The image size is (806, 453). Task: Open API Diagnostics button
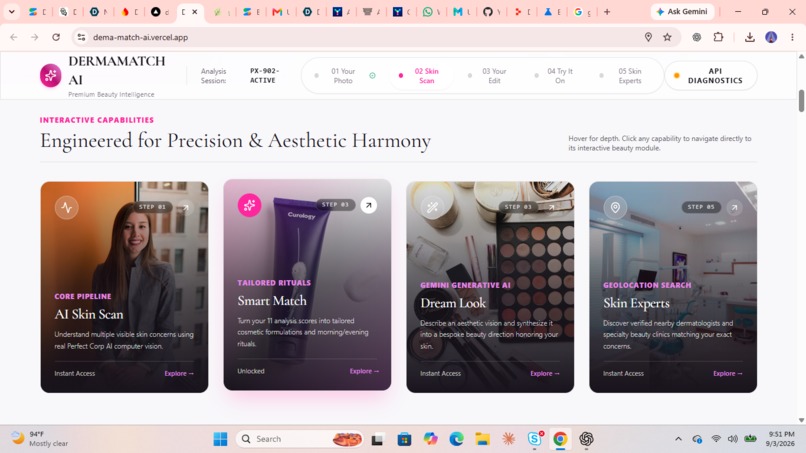pyautogui.click(x=710, y=76)
